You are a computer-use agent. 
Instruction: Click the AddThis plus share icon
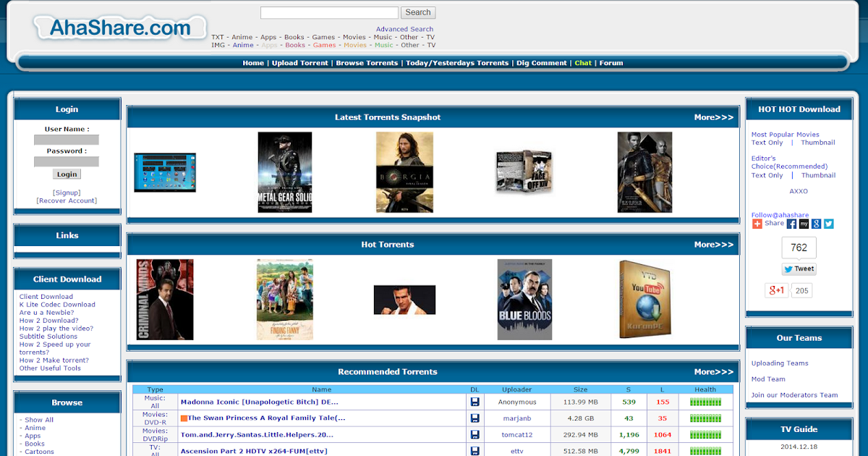coord(757,224)
